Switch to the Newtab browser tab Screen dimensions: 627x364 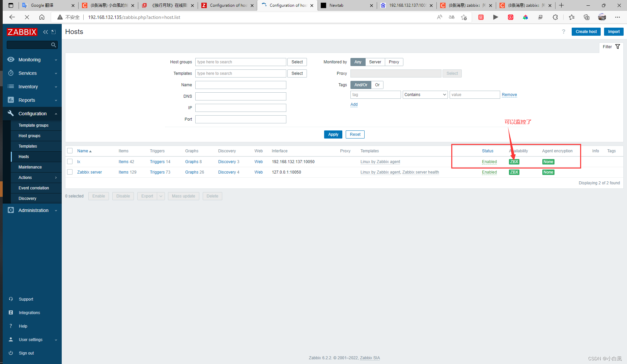(x=346, y=5)
